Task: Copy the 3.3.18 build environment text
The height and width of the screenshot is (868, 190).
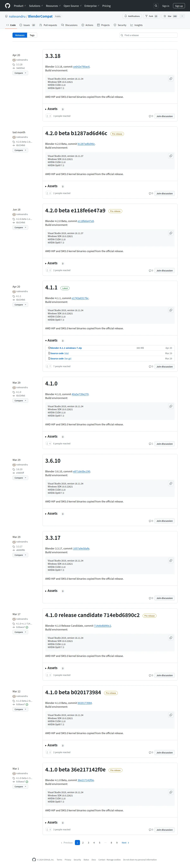Action: coord(171,79)
